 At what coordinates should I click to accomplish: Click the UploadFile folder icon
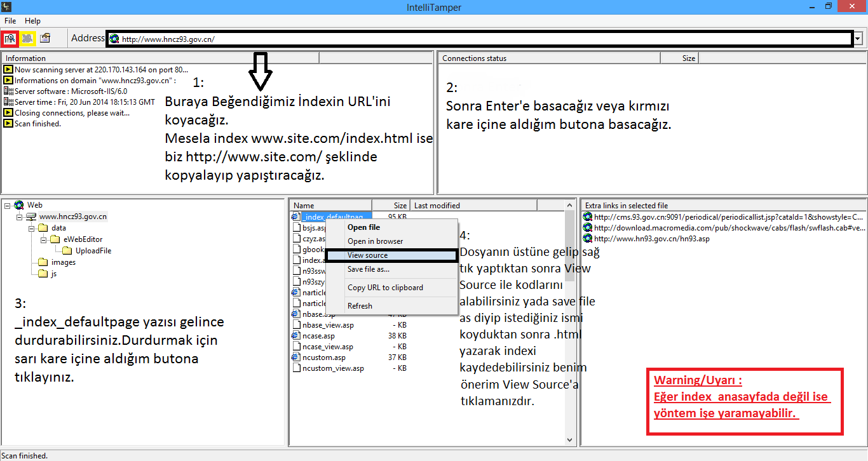[66, 251]
